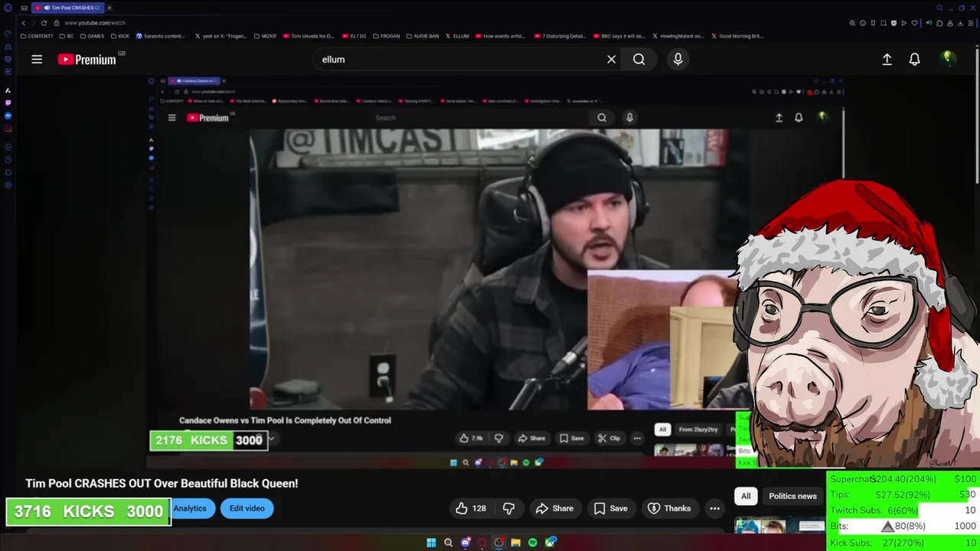Click Windows Start button on taskbar
This screenshot has height=551, width=980.
coord(431,543)
